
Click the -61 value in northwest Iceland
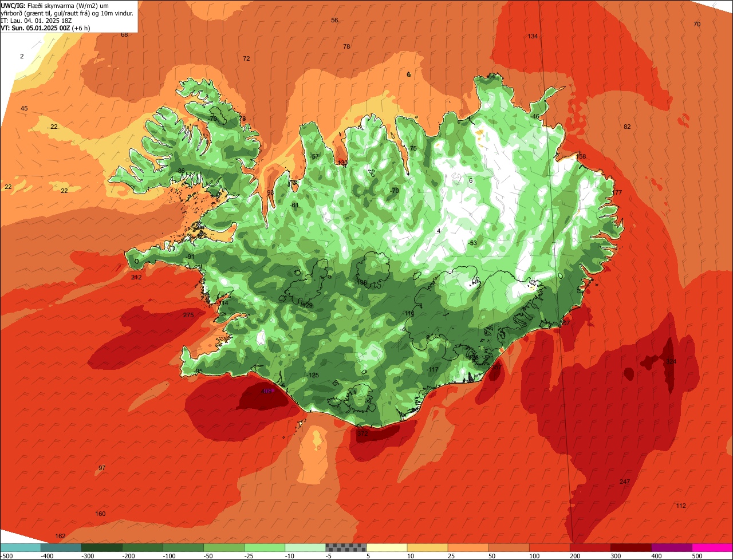(x=294, y=205)
